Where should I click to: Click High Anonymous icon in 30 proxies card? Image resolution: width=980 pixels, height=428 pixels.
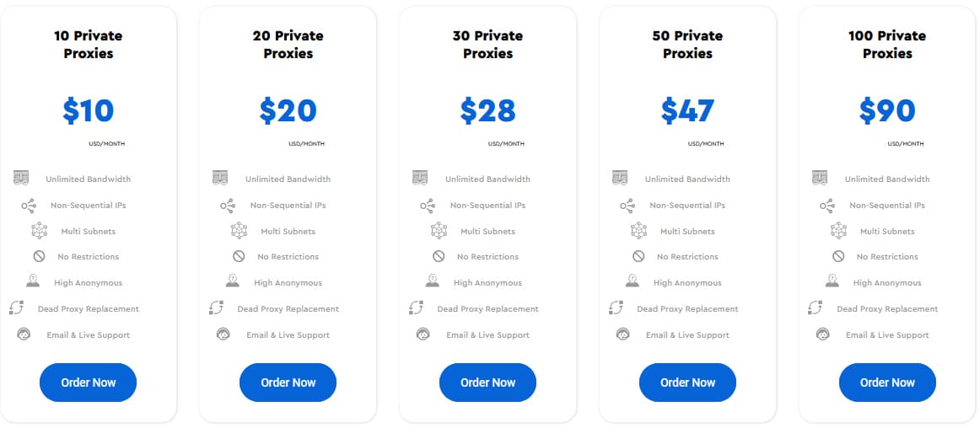pyautogui.click(x=433, y=281)
